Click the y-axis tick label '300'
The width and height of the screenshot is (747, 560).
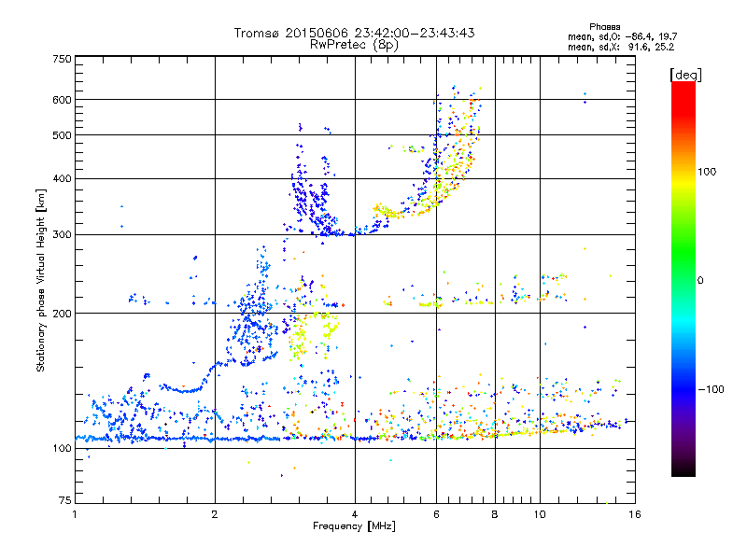62,235
